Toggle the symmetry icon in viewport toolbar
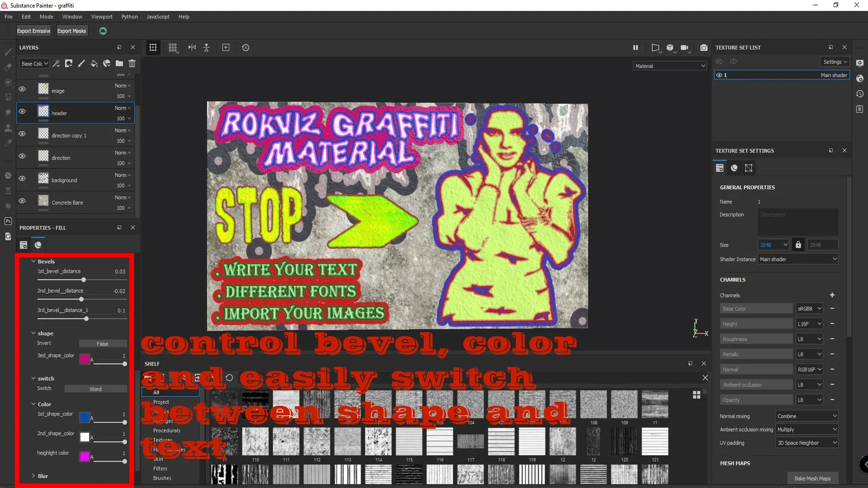The width and height of the screenshot is (868, 488). tap(192, 47)
